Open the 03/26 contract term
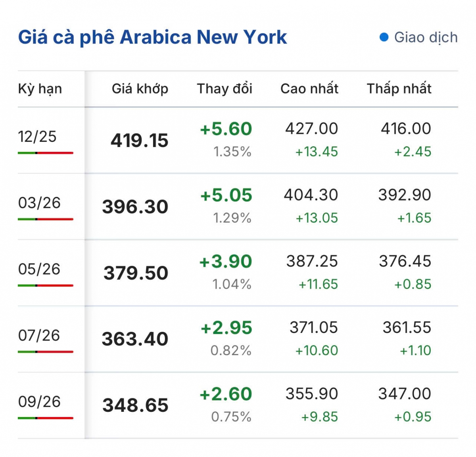The height and width of the screenshot is (457, 476). [39, 203]
